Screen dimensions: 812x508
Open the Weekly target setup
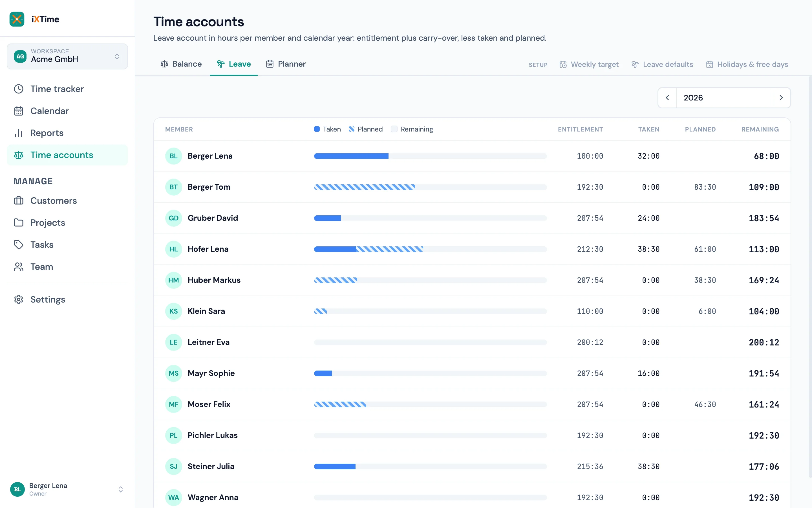point(589,64)
